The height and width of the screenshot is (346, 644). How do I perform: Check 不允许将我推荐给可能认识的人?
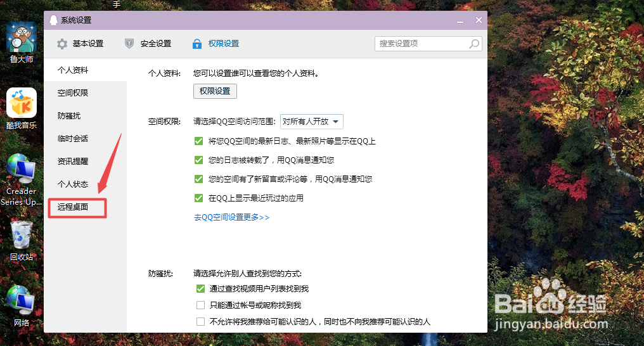[x=200, y=321]
